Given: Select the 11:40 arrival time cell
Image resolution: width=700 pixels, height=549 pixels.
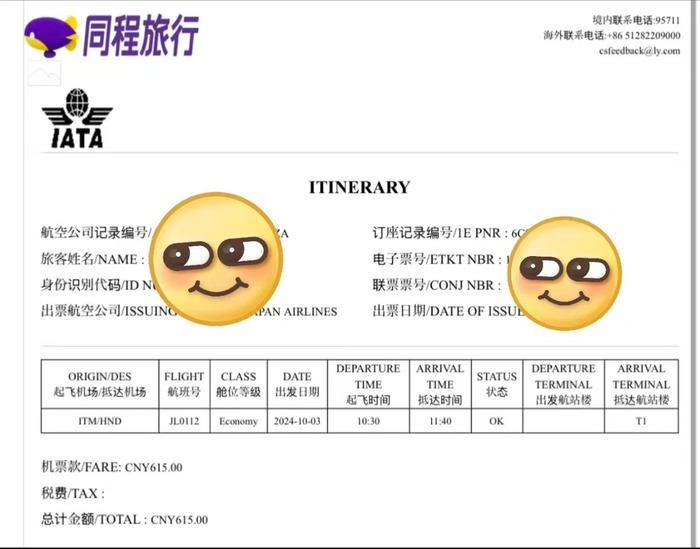Looking at the screenshot, I should pos(440,421).
